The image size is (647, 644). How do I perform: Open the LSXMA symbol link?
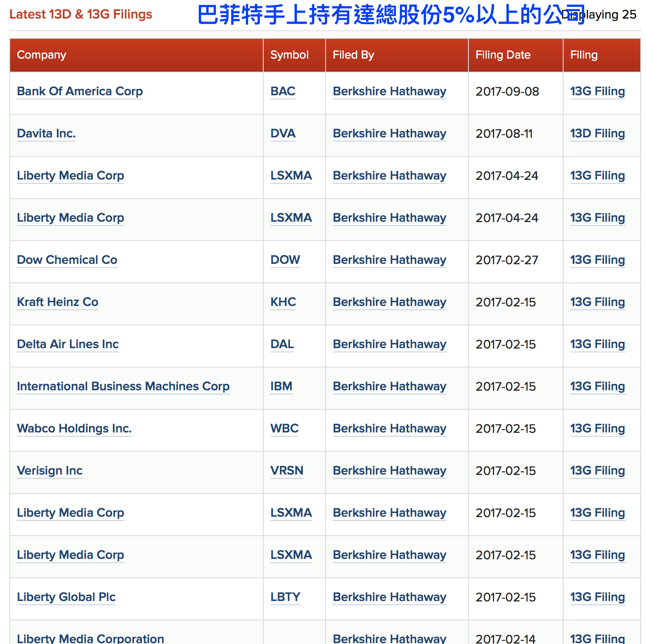click(291, 176)
